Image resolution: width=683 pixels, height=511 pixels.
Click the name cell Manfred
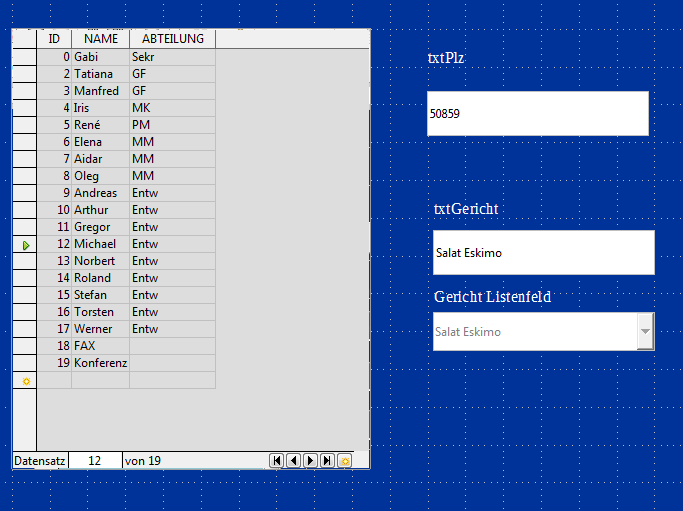coord(100,91)
